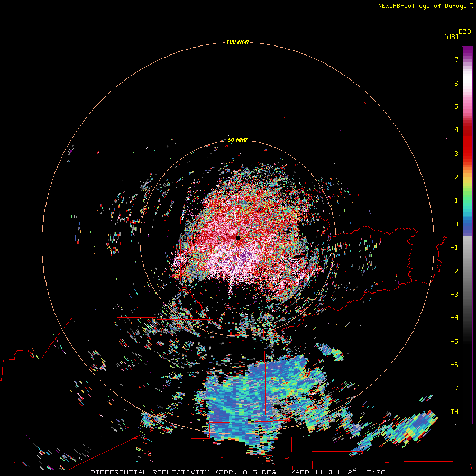This screenshot has width=476, height=476.
Task: Click the -5 value on the color scale
Action: pos(454,342)
